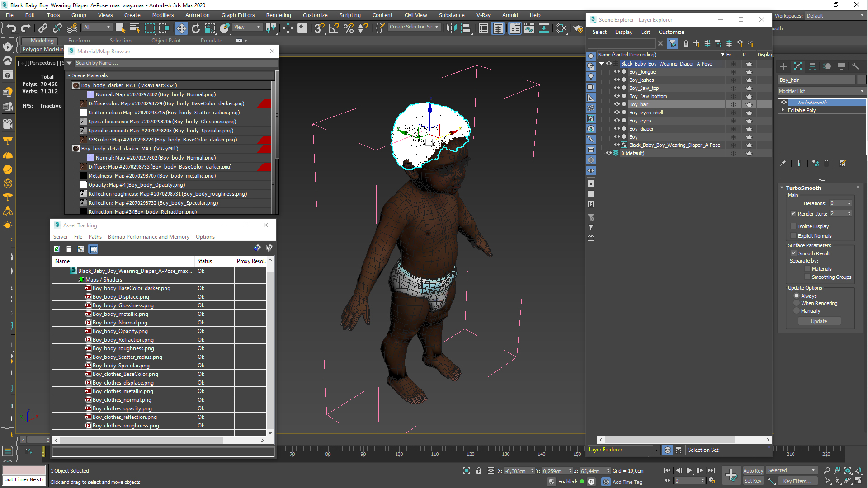Open the Graph Editors menu
The image size is (868, 488).
pyautogui.click(x=238, y=15)
